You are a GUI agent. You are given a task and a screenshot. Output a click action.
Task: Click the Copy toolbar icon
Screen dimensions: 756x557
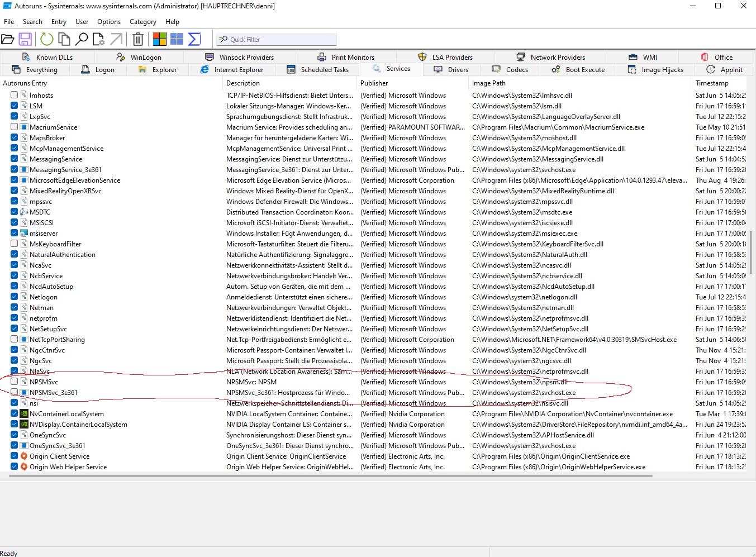[64, 39]
